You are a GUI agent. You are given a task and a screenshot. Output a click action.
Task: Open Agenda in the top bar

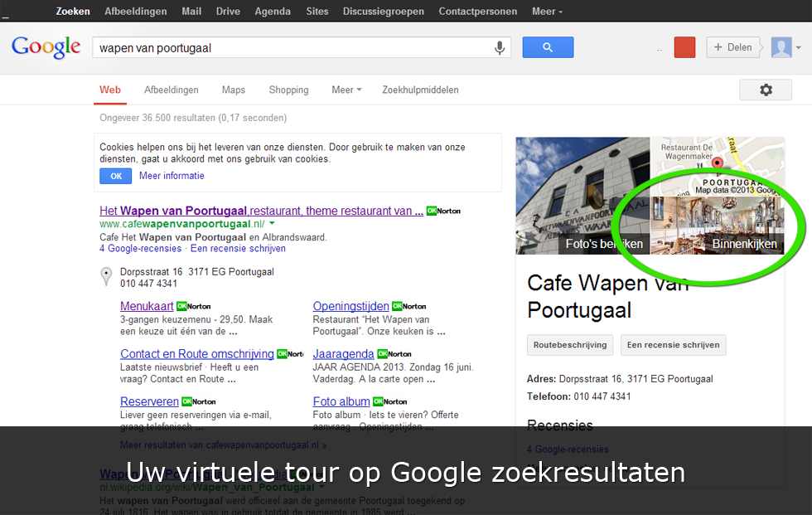(x=273, y=12)
